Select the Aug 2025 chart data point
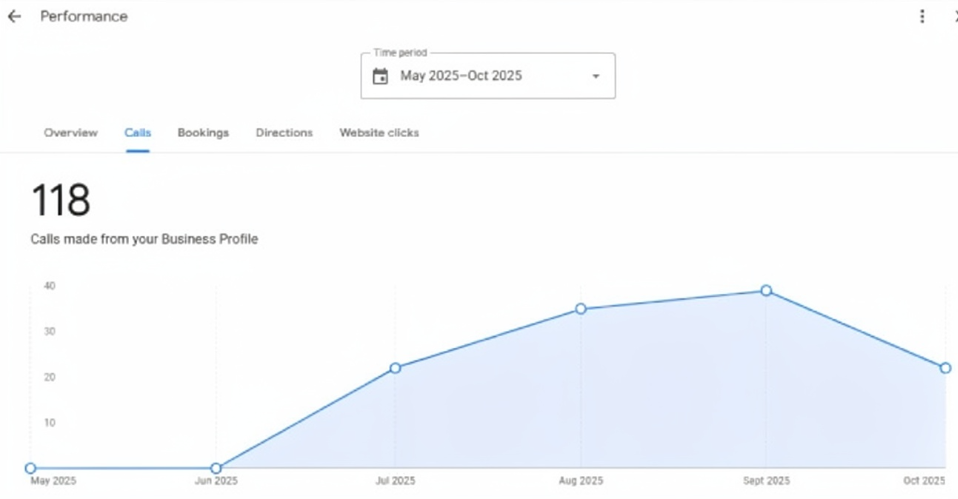The height and width of the screenshot is (499, 958). [581, 309]
